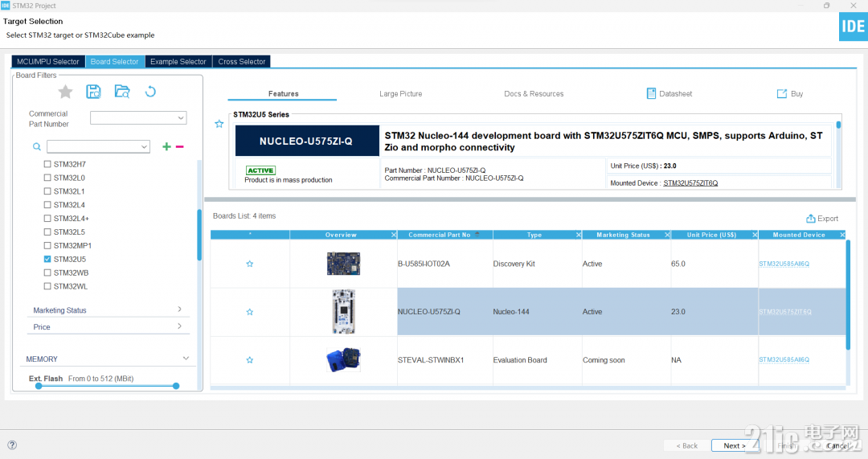Open the Large Picture tab
Screen dimensions: 868x459
pyautogui.click(x=401, y=93)
